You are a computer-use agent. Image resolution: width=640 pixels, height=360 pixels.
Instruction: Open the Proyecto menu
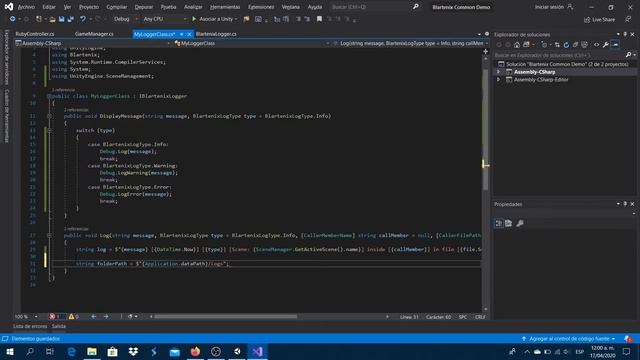pyautogui.click(x=89, y=7)
